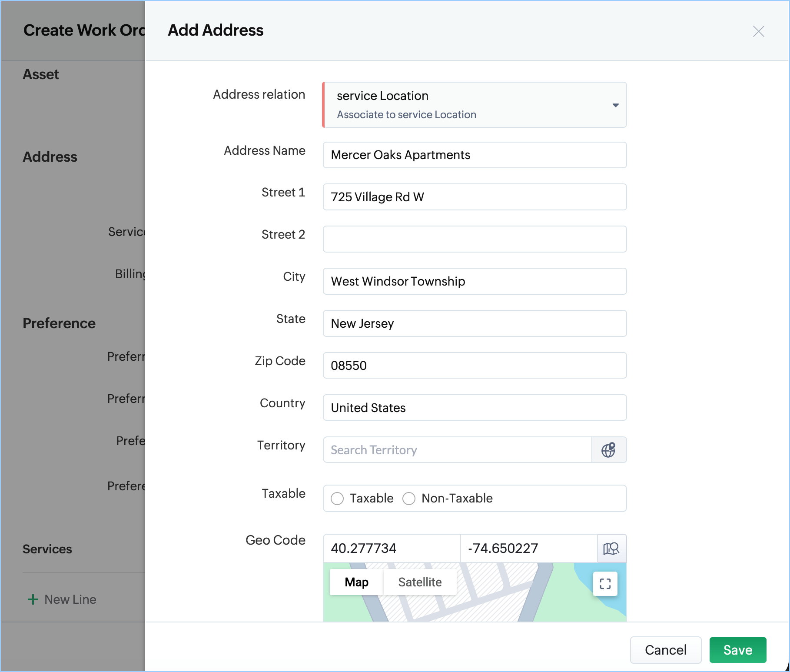790x672 pixels.
Task: Edit the longitude geo code value
Action: point(529,549)
